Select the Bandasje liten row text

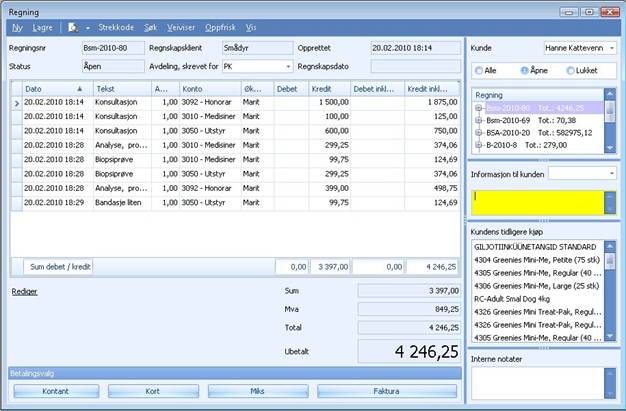point(118,203)
